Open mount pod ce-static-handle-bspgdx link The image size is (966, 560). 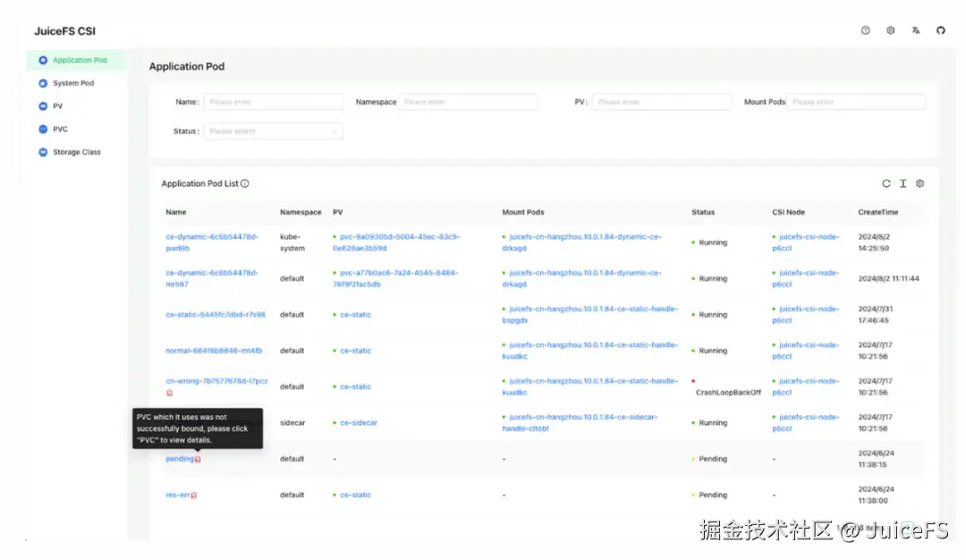pyautogui.click(x=589, y=315)
